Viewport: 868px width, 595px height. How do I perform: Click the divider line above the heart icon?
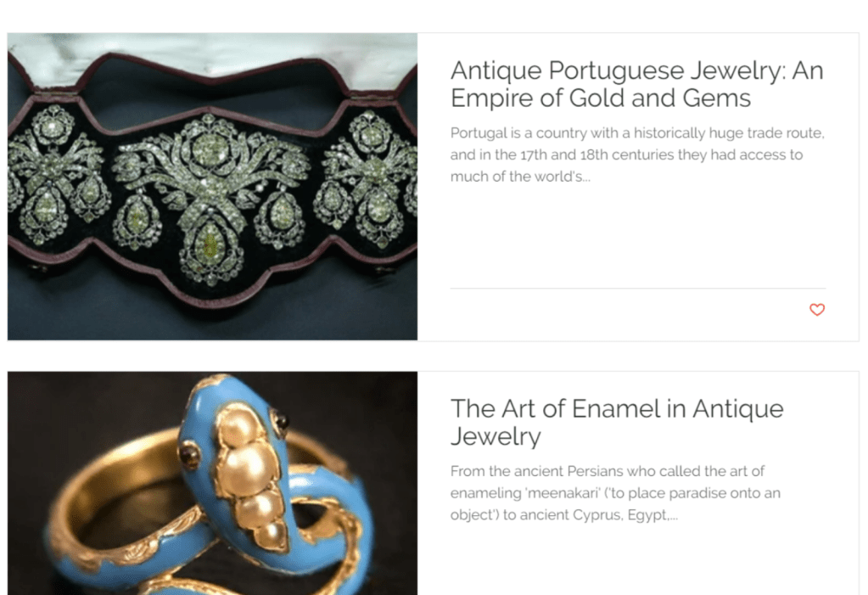(x=638, y=288)
